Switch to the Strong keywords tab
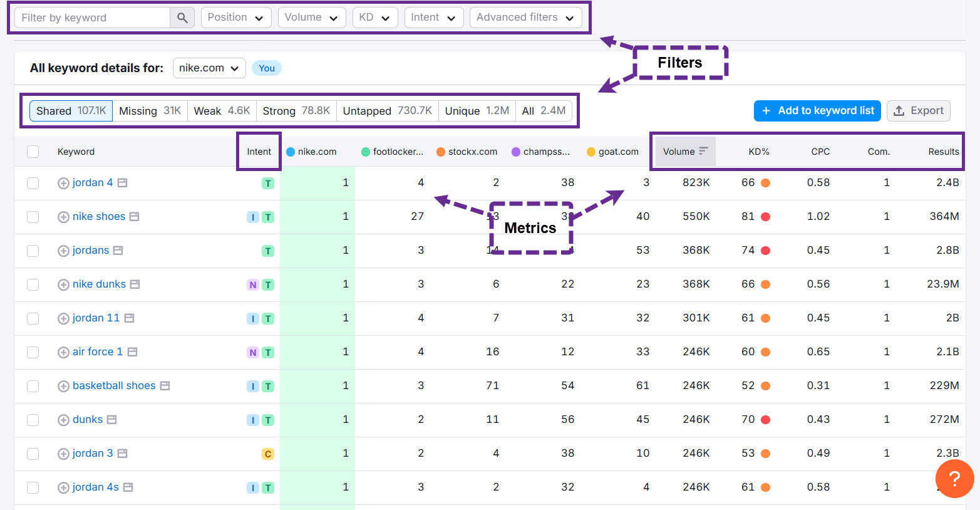The image size is (980, 510). pyautogui.click(x=296, y=111)
